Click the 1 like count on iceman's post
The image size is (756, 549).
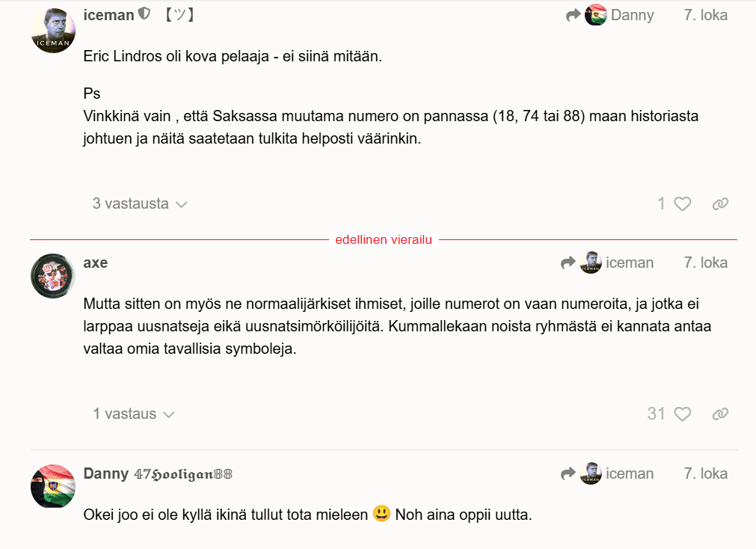coord(662,203)
